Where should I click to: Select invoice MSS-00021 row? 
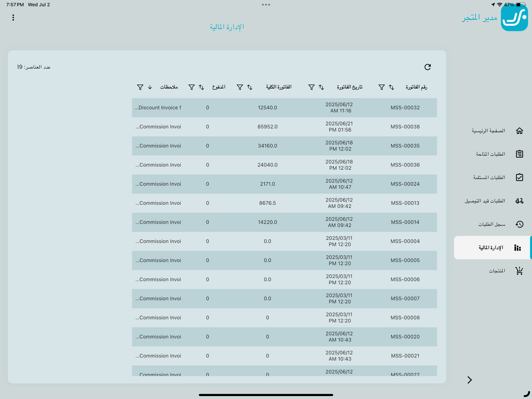click(x=284, y=356)
